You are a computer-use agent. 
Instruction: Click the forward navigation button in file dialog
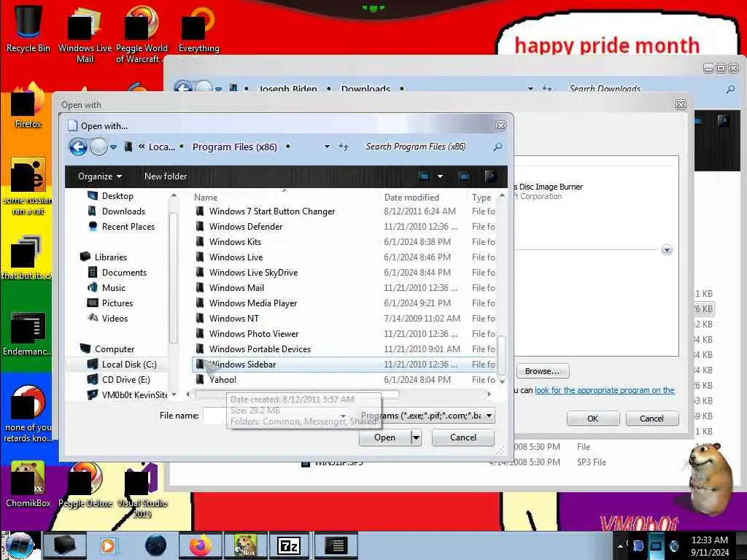point(98,147)
